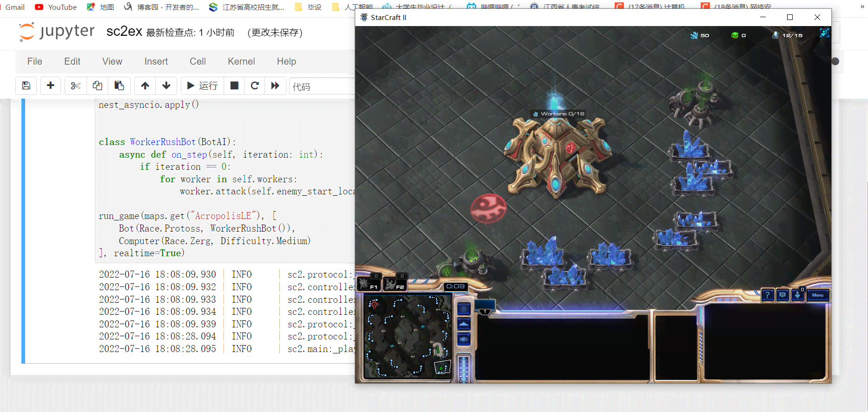
Task: Restart kernel and run all cells icon
Action: click(x=275, y=86)
